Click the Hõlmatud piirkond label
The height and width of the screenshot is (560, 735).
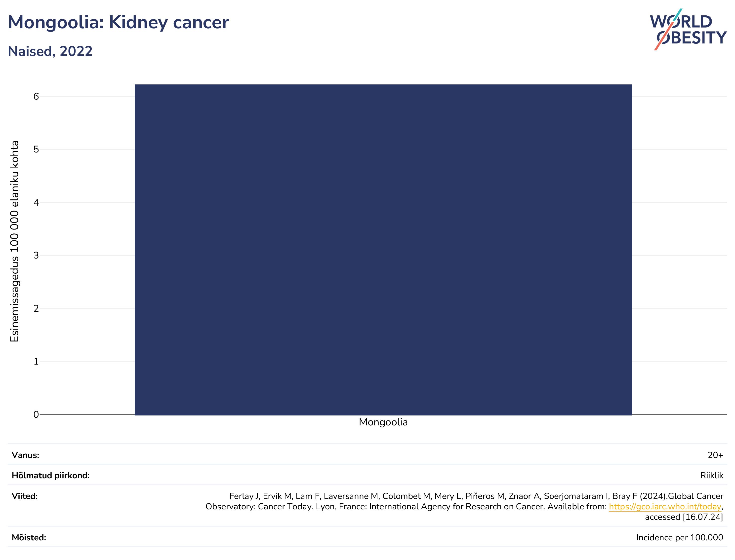pyautogui.click(x=51, y=475)
